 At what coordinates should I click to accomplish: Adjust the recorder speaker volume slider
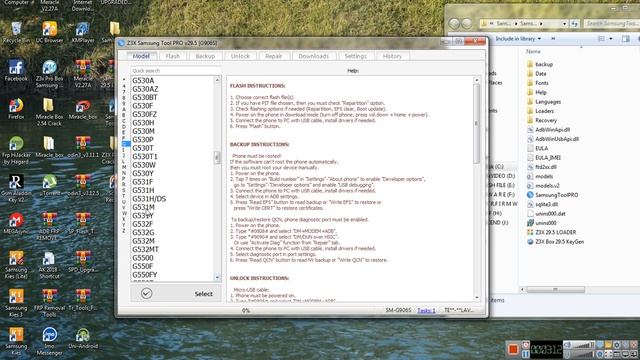(x=583, y=345)
